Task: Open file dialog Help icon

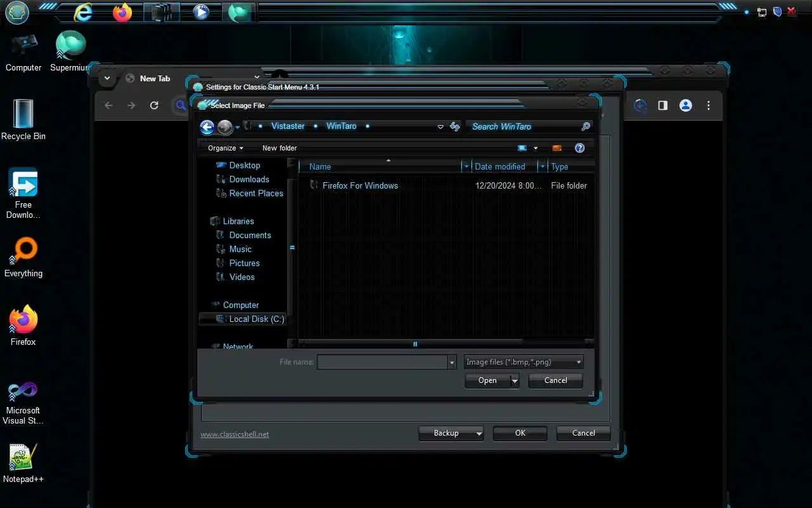Action: pyautogui.click(x=579, y=148)
